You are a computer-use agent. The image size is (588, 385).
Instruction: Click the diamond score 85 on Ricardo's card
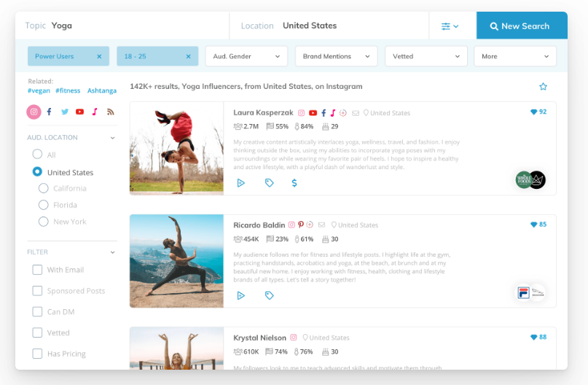click(x=538, y=225)
